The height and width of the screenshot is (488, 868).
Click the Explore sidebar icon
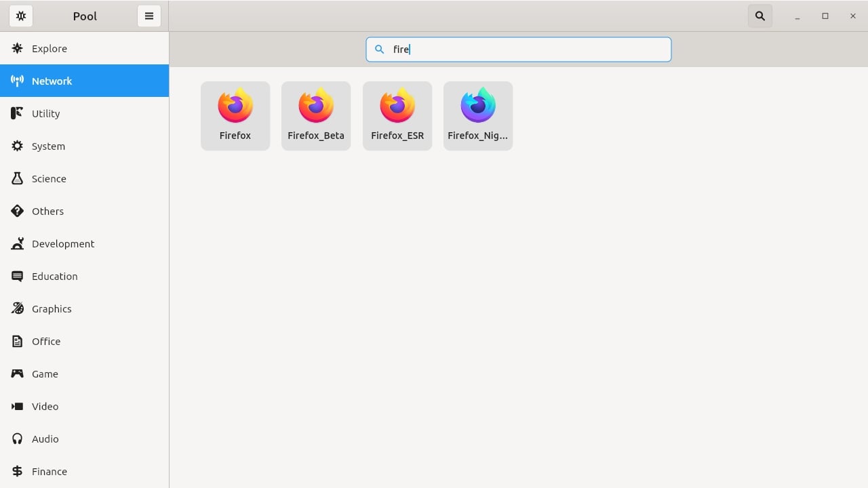18,48
